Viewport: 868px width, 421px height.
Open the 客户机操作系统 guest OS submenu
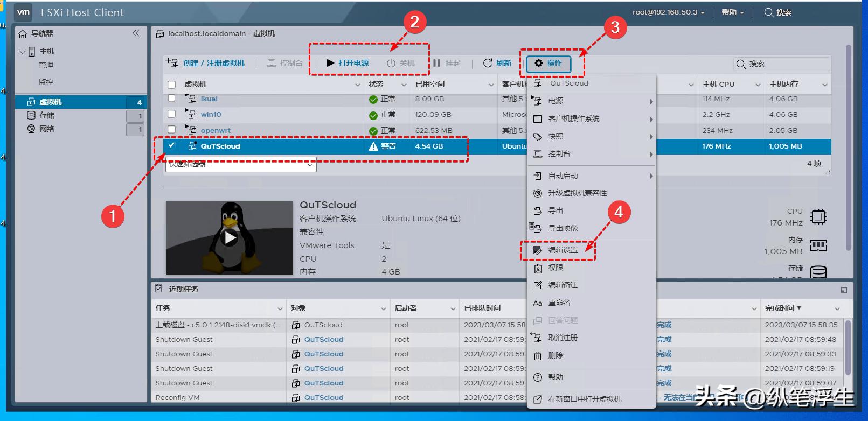point(592,119)
